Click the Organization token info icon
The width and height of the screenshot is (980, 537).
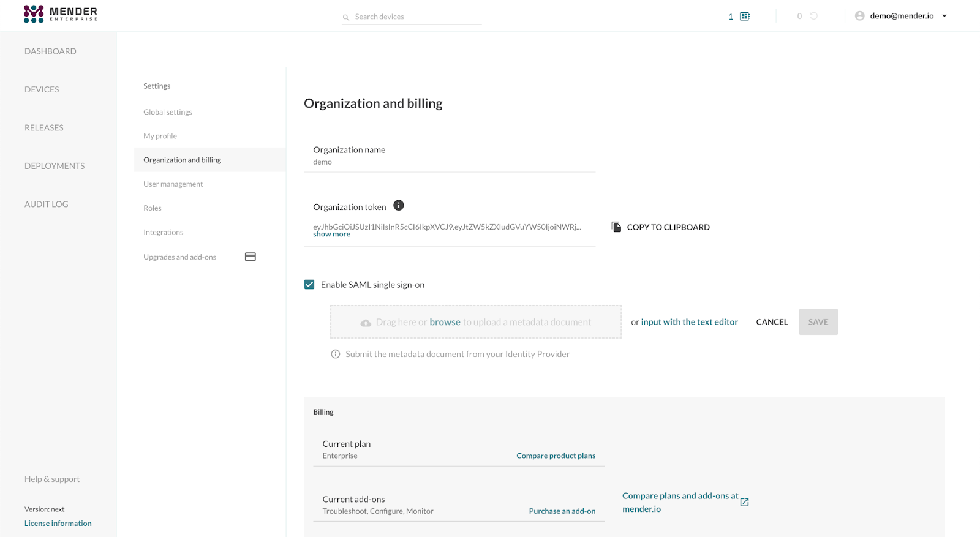[398, 206]
